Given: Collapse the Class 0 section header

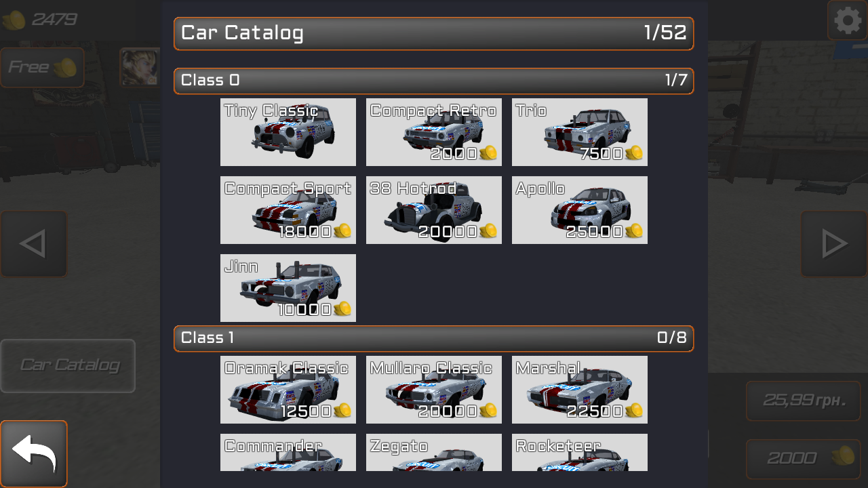Looking at the screenshot, I should [434, 81].
